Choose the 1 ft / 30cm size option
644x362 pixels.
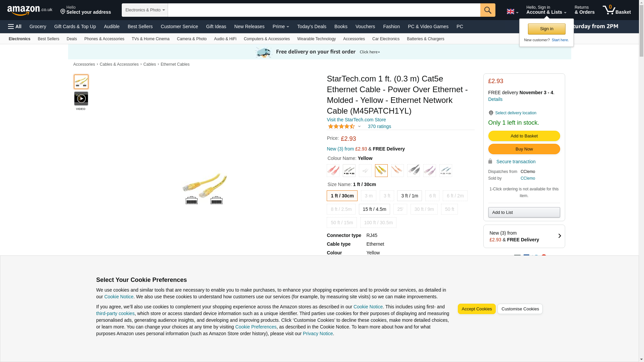click(x=342, y=196)
